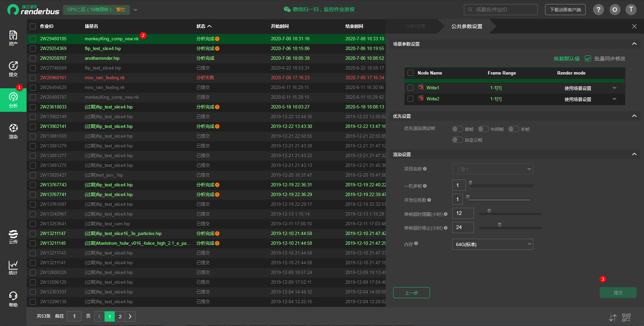This screenshot has width=644, height=326.
Task: Adjust the 单帧超时提醒 slider handle
Action: [489, 211]
